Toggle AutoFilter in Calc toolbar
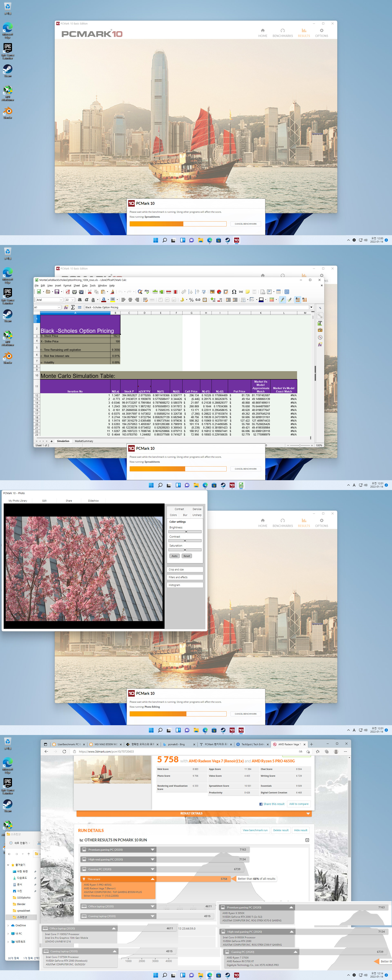Viewport: 392px width, 980px height. click(x=204, y=292)
